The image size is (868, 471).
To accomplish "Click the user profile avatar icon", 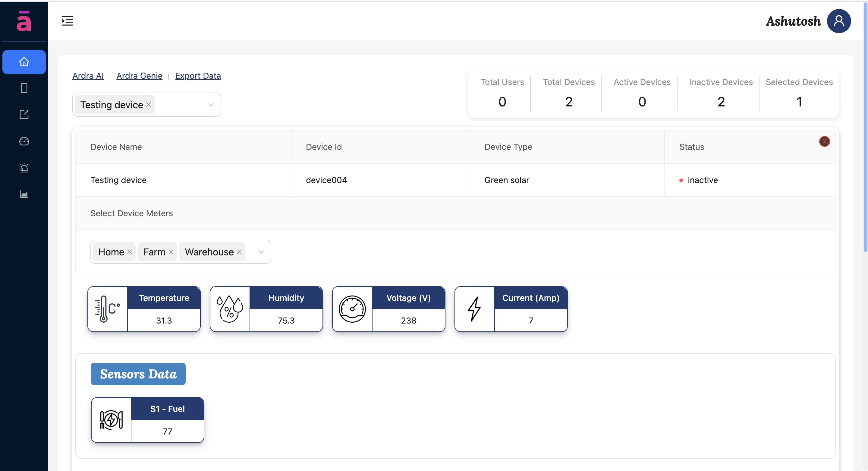I will tap(838, 21).
